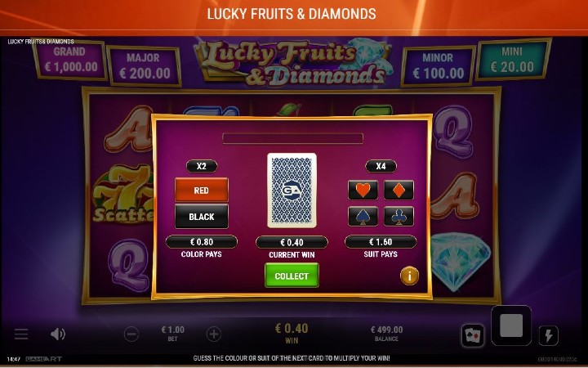Click the MAJOR jackpot panel
This screenshot has height=368, width=588.
tap(144, 66)
